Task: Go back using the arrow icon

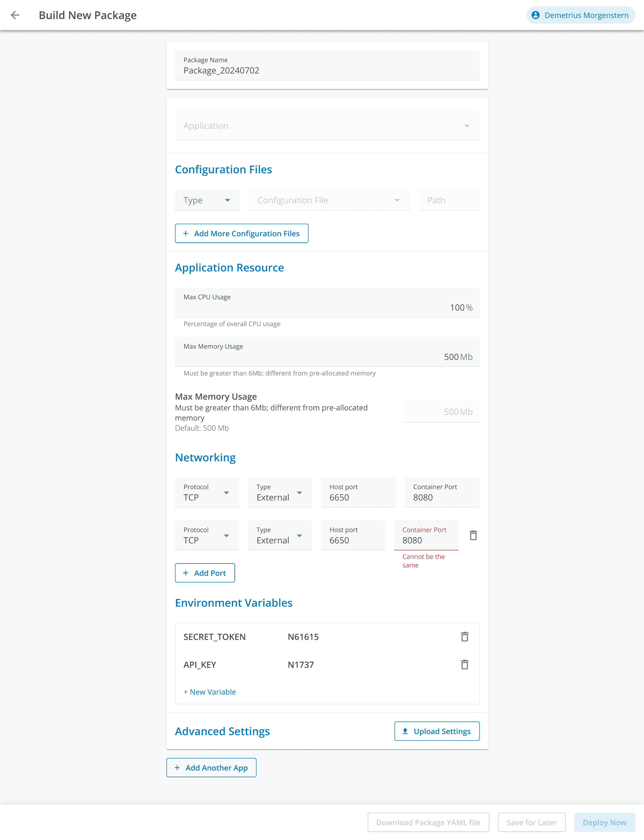Action: (x=15, y=15)
